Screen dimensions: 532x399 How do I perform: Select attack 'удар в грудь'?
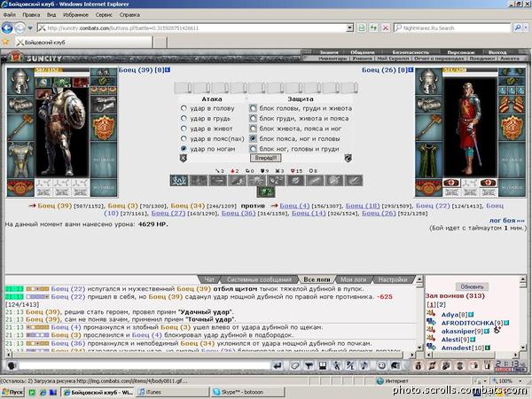tap(184, 119)
